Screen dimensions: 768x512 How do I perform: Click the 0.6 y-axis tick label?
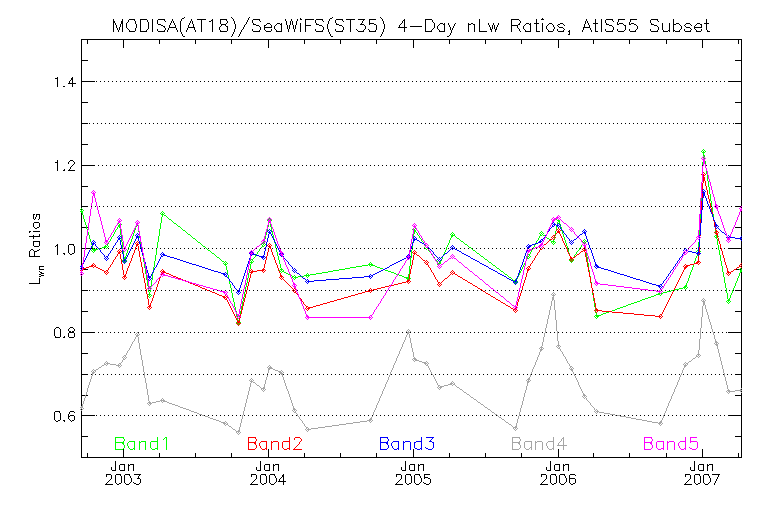[x=65, y=416]
